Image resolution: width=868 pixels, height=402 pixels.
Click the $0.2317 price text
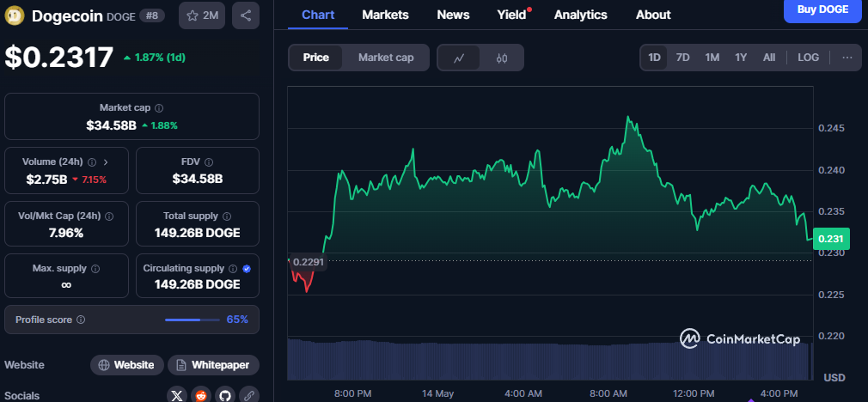coord(59,58)
